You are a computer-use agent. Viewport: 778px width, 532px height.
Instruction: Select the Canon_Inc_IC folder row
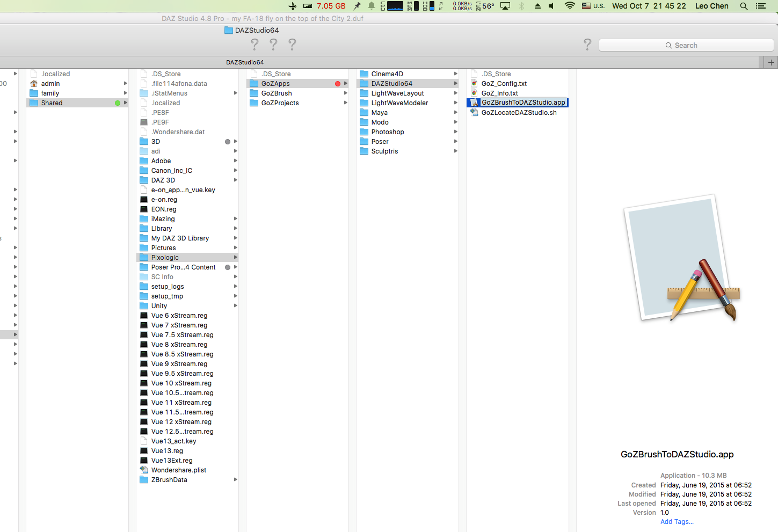pyautogui.click(x=187, y=170)
